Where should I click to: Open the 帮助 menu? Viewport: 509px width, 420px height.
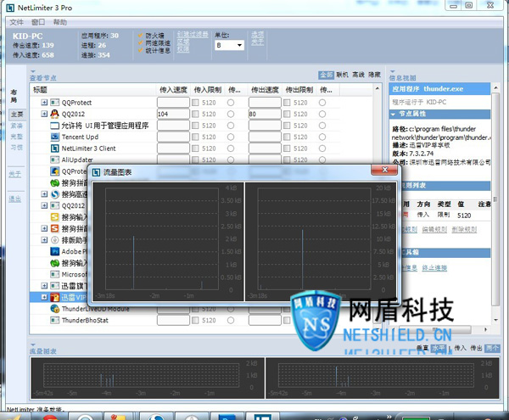click(x=60, y=22)
